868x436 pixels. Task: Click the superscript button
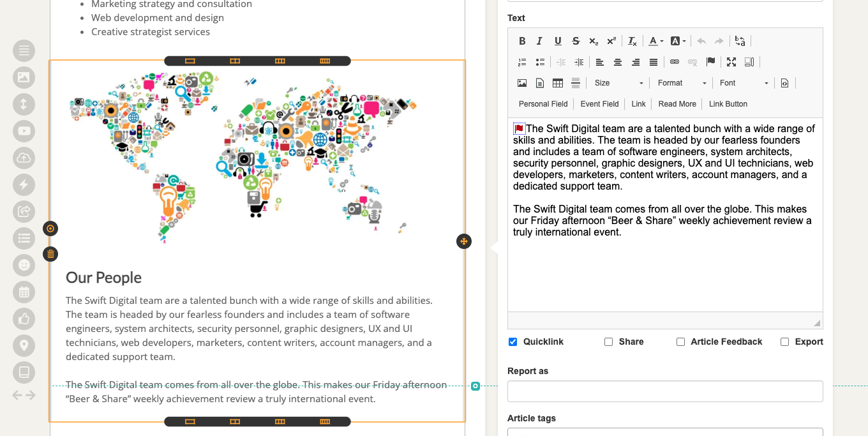tap(611, 41)
